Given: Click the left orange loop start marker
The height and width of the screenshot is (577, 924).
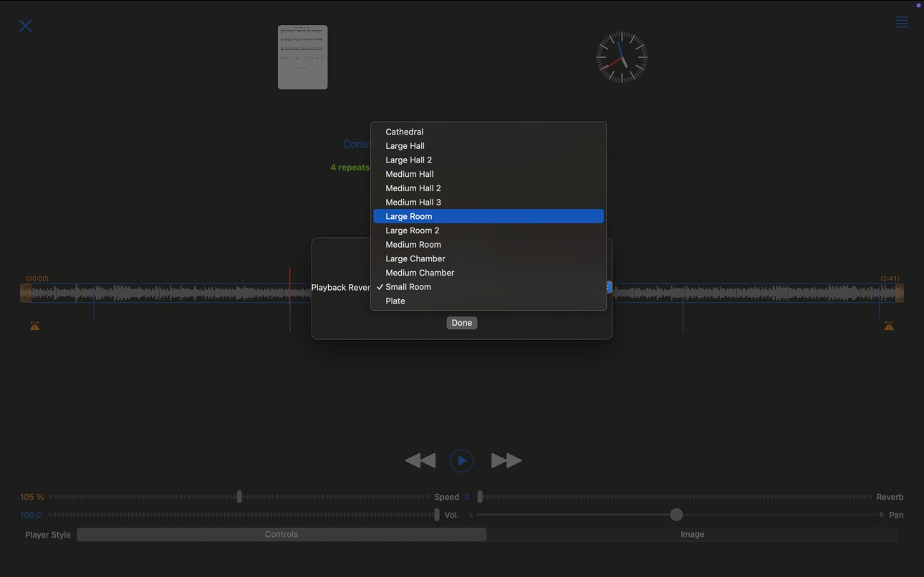Looking at the screenshot, I should [34, 326].
